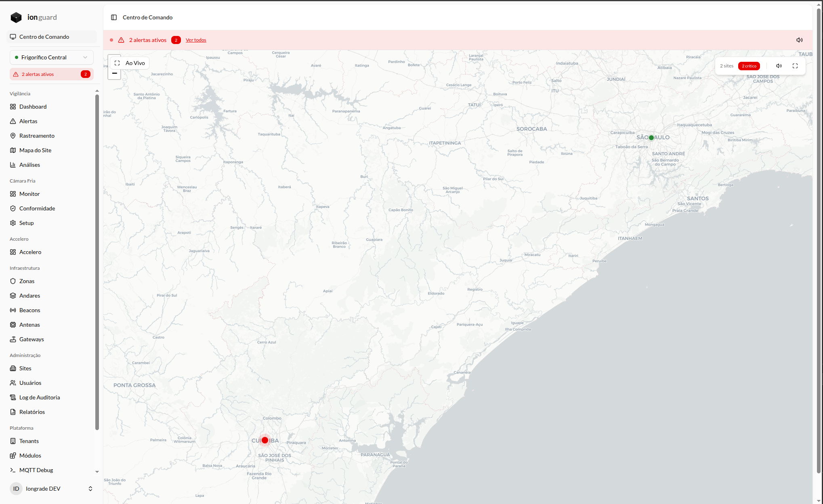Open the Monitor page under Câmara Fria

coord(52,194)
